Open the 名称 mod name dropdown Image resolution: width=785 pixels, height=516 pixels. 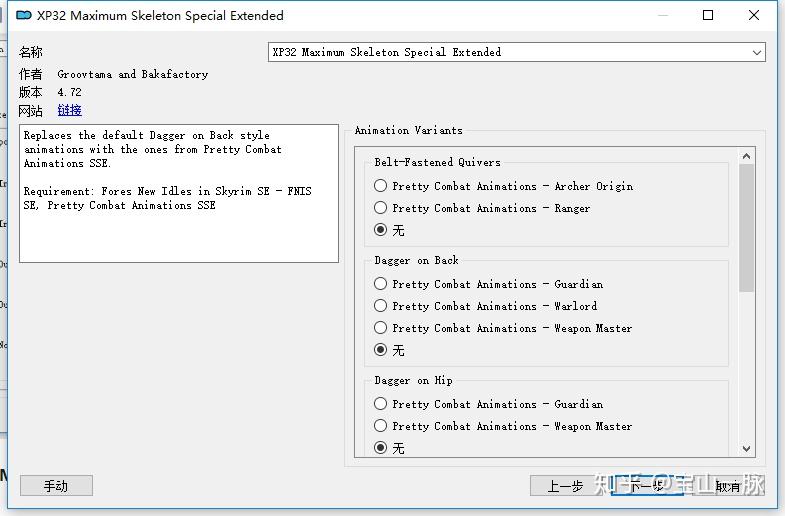point(517,52)
